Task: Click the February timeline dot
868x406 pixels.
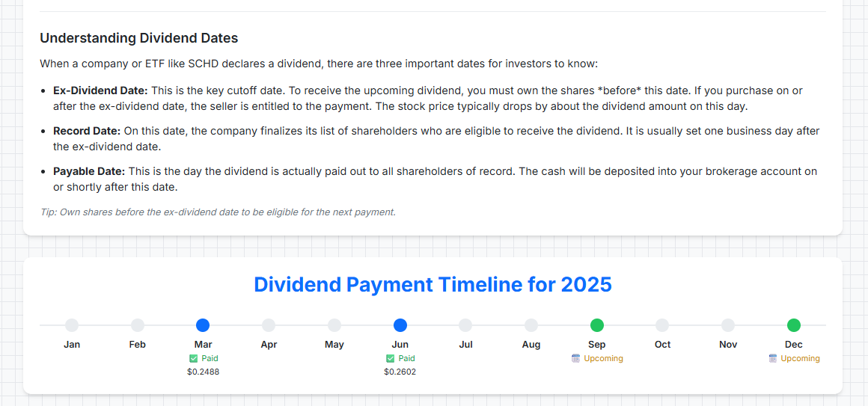Action: (137, 325)
